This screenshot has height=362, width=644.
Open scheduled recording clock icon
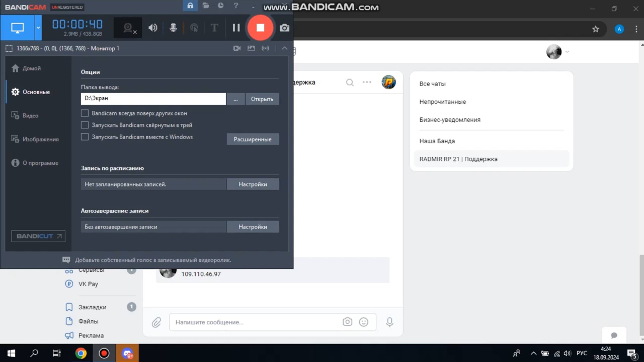click(220, 6)
